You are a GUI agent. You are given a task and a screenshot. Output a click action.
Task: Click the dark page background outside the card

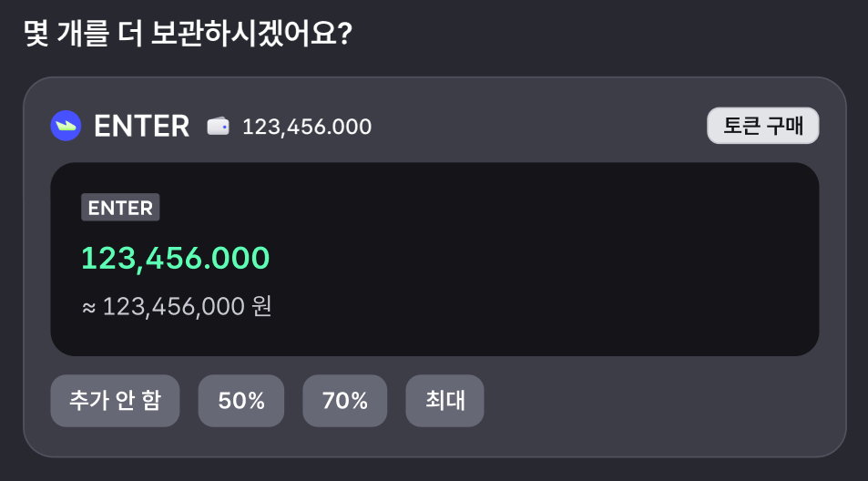[x=609, y=33]
